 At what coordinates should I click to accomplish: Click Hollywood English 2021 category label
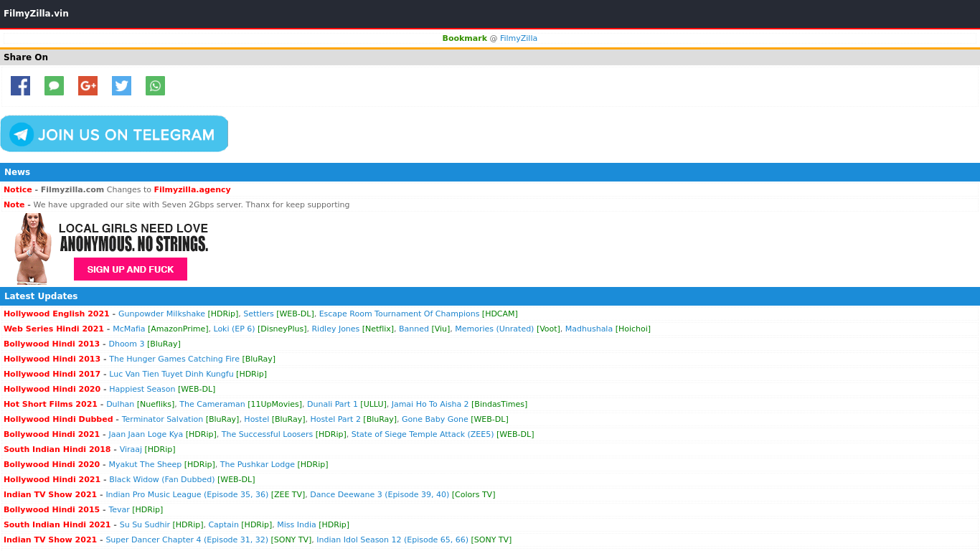(x=57, y=314)
